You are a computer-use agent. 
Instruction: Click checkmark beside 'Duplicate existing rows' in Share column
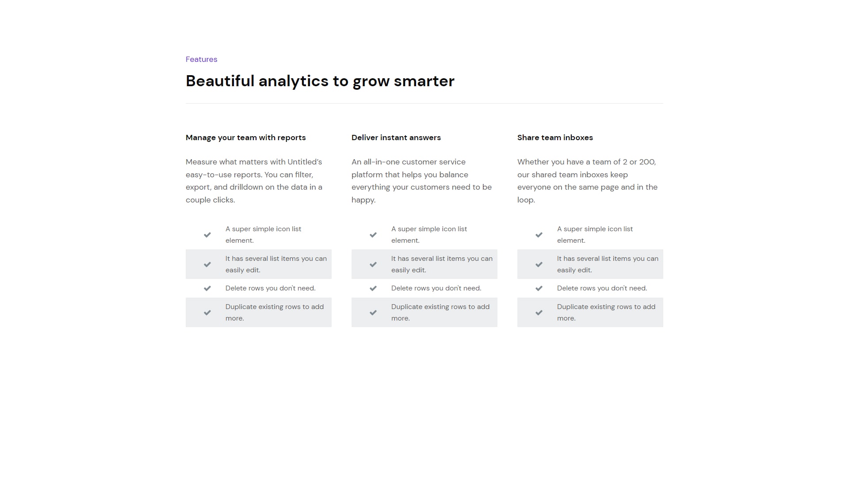pyautogui.click(x=539, y=313)
